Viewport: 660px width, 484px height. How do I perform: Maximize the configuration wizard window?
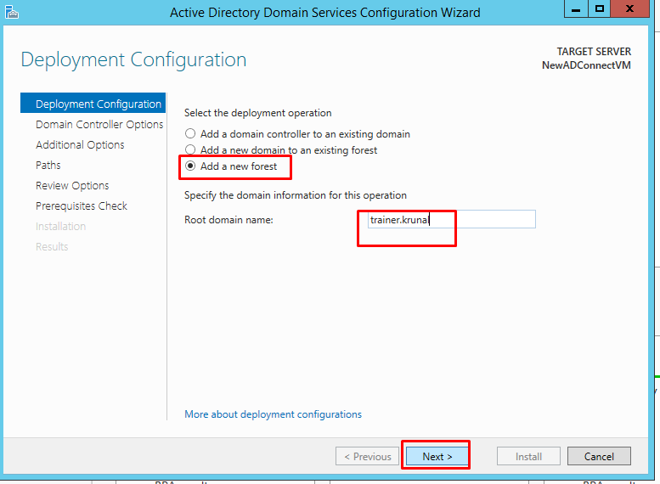600,10
